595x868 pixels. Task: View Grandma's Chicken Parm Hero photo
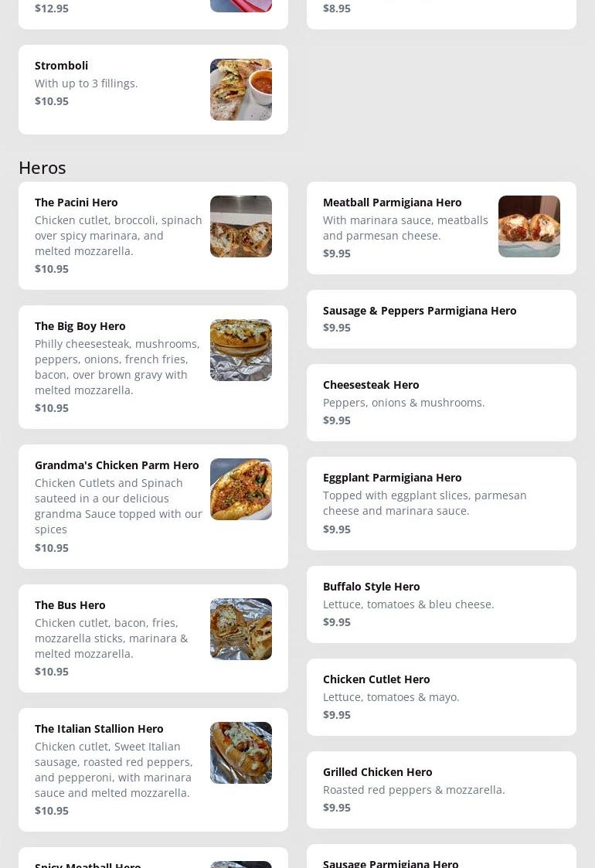pyautogui.click(x=240, y=489)
